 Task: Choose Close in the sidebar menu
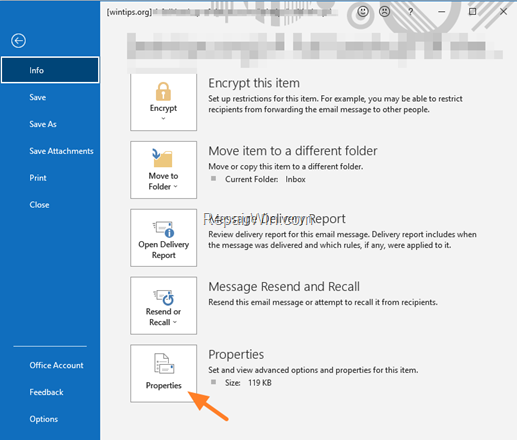(x=39, y=205)
